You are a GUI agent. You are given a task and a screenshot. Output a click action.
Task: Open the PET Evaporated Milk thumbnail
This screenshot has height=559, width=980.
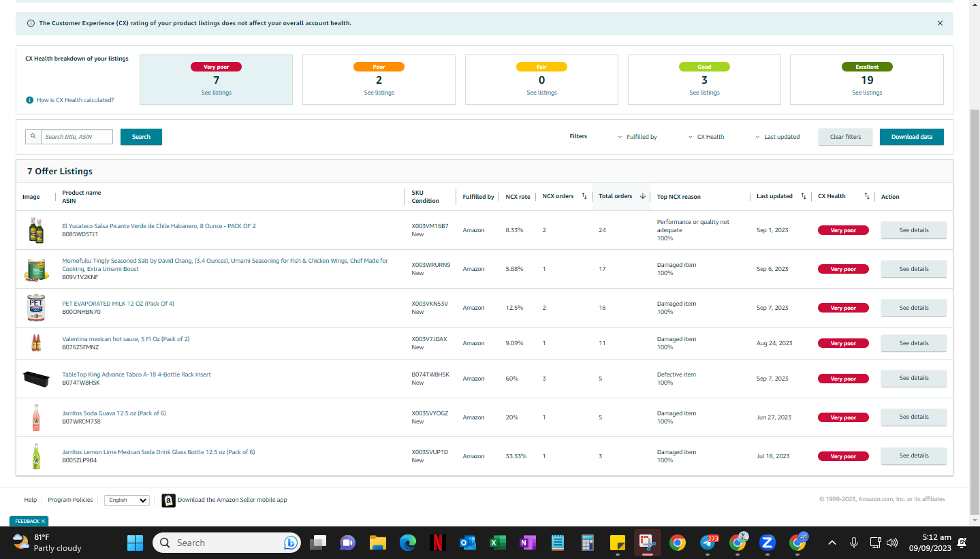tap(35, 308)
